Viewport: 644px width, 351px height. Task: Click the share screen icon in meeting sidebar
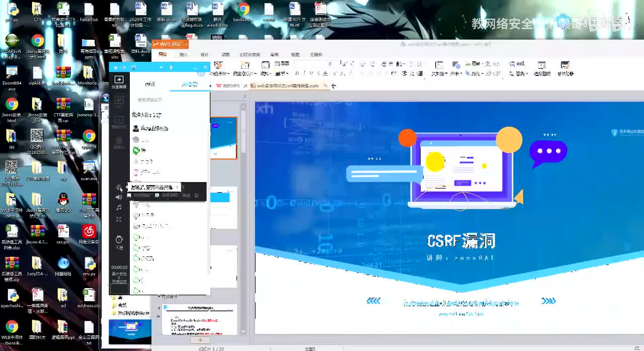[x=119, y=79]
